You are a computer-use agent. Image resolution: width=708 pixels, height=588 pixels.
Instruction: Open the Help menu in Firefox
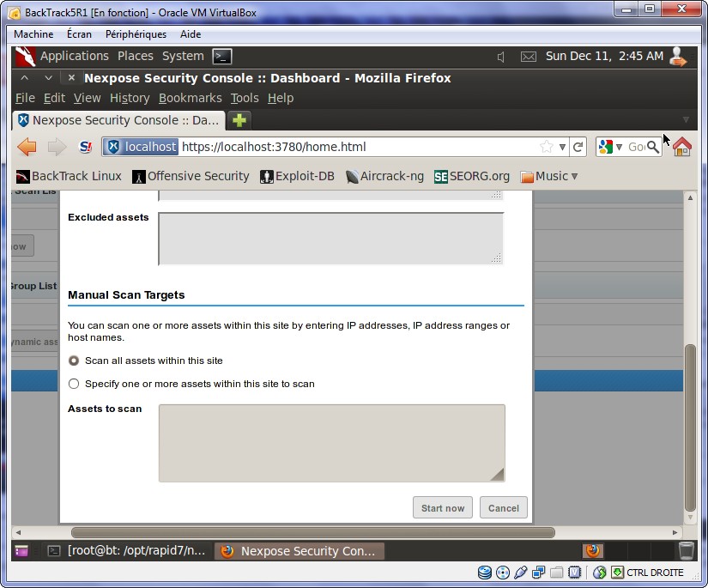281,98
